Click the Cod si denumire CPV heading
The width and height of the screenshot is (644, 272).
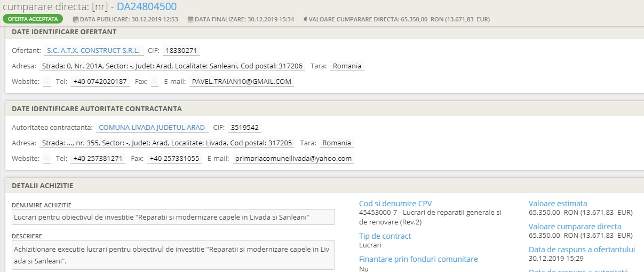tap(395, 204)
